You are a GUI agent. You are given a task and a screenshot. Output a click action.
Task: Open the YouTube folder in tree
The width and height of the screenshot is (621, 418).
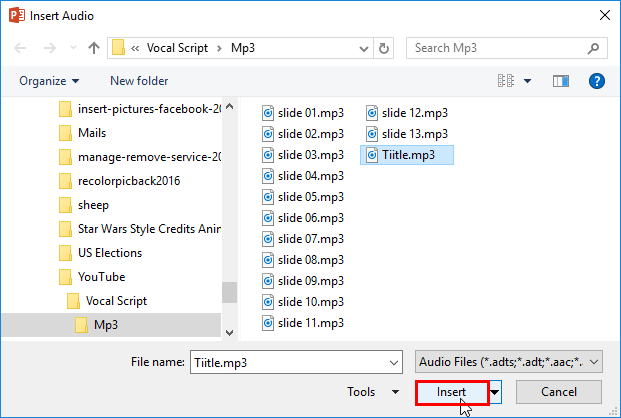coord(92,277)
